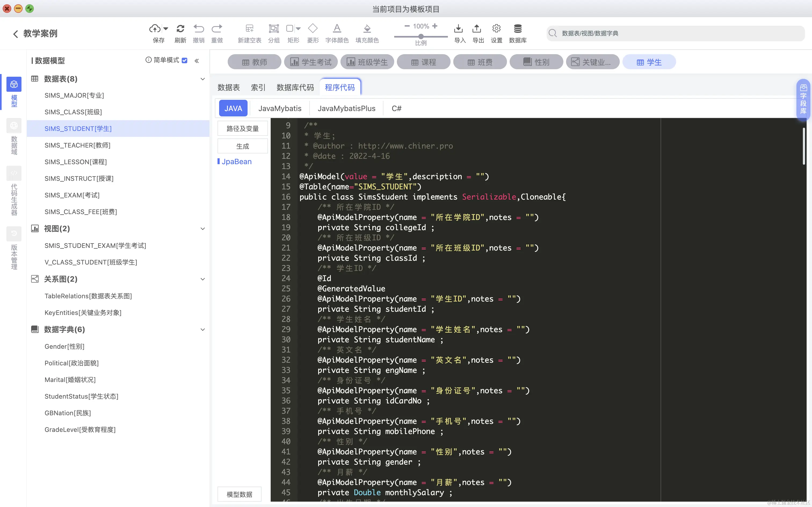The image size is (812, 507).
Task: Open Settings gear in toolbar
Action: [496, 28]
